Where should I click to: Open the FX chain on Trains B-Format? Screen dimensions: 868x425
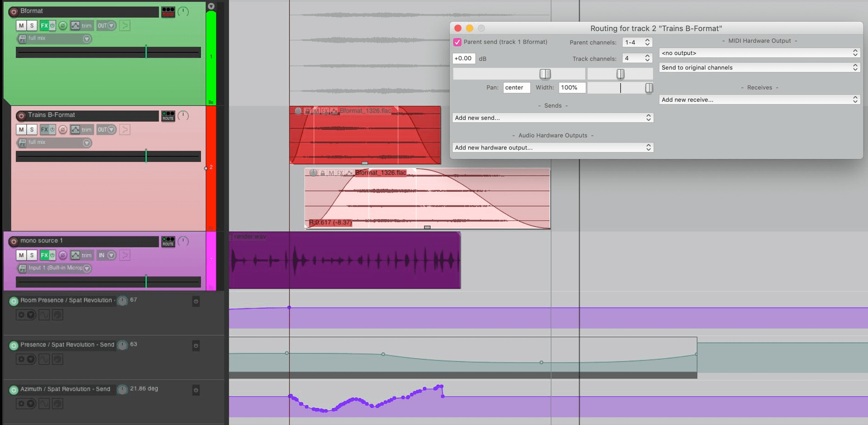pyautogui.click(x=44, y=130)
